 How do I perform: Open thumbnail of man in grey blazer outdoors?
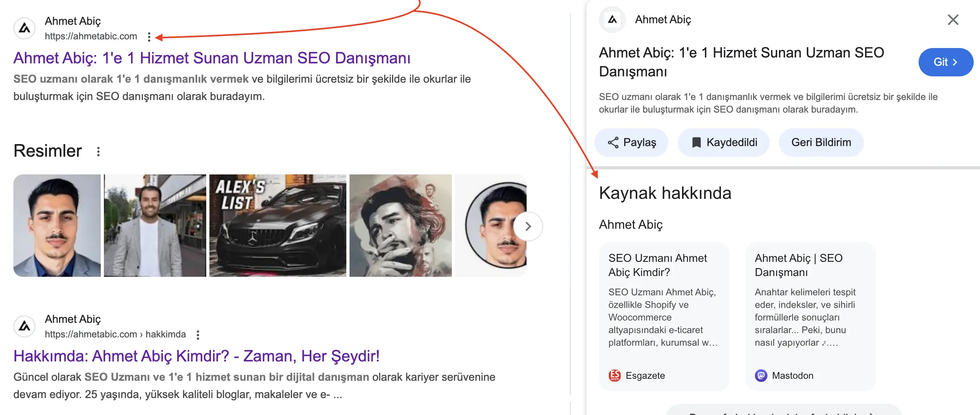tap(155, 226)
